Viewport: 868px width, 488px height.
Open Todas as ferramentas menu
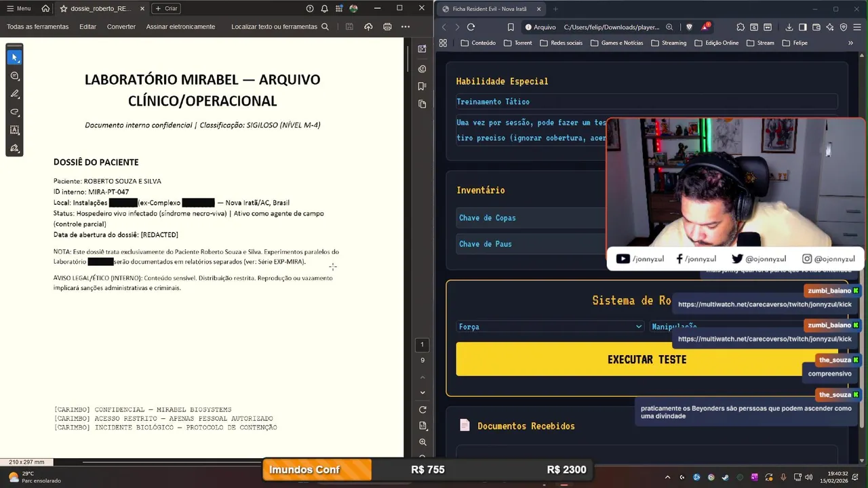[x=37, y=26]
